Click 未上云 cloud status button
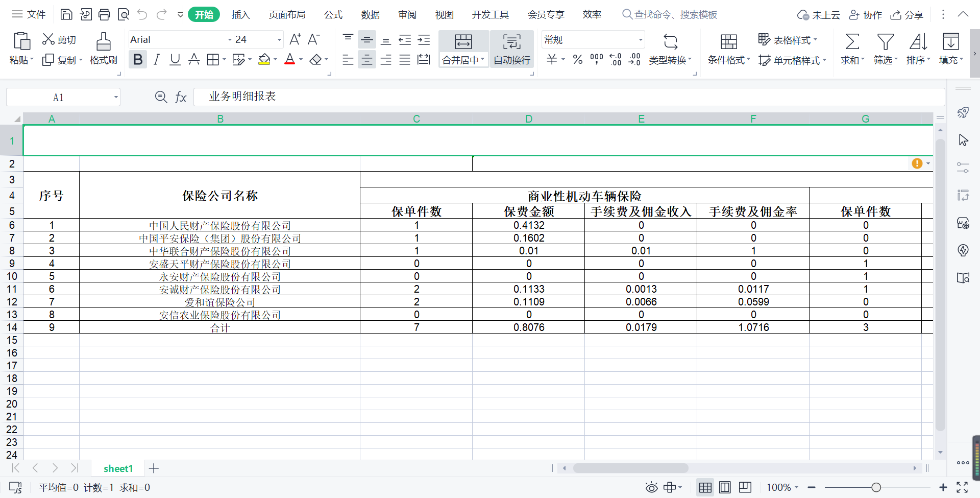 point(819,15)
